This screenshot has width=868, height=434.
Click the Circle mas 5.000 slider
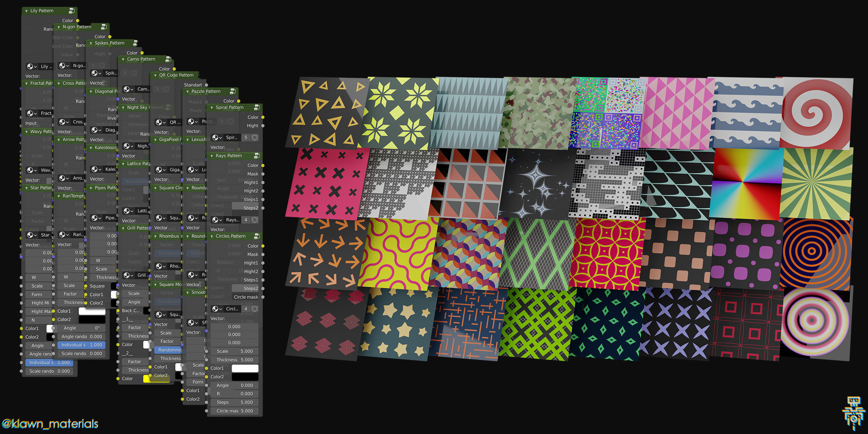point(234,411)
